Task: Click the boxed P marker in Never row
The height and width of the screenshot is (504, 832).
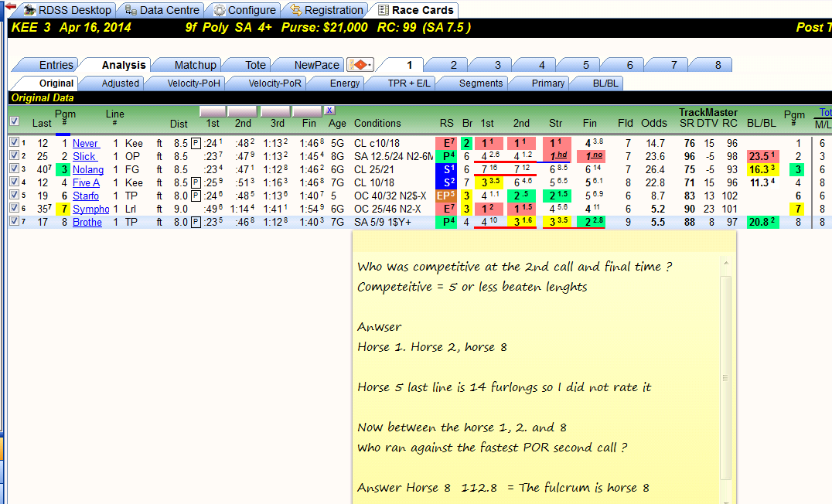Action: [196, 143]
